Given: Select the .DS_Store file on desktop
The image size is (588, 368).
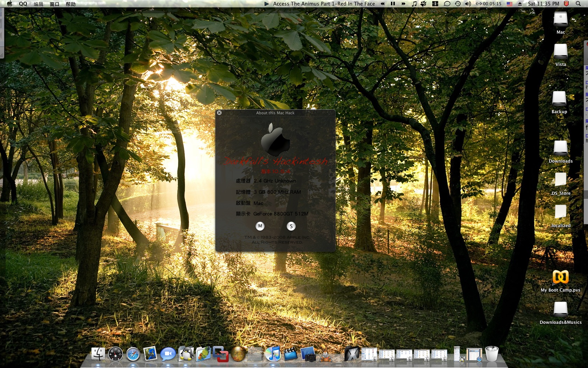Looking at the screenshot, I should tap(560, 180).
